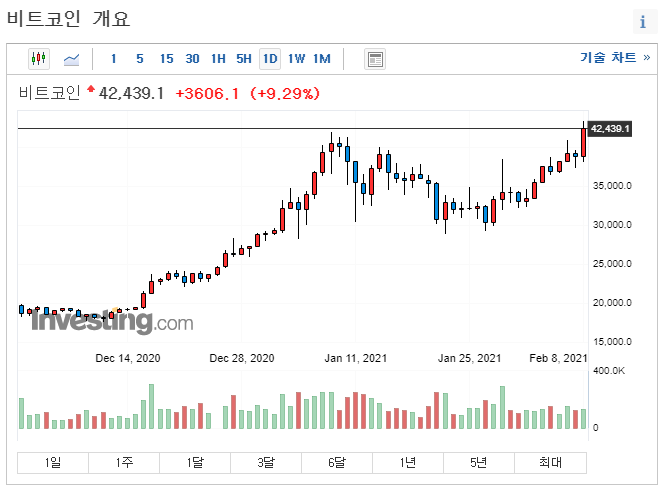This screenshot has height=503, width=665.
Task: Choose the 15 minute interval
Action: pyautogui.click(x=166, y=59)
